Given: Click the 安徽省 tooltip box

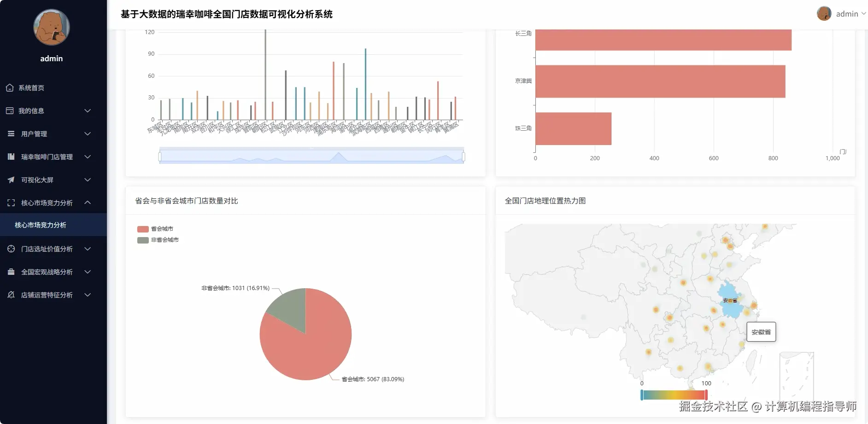Looking at the screenshot, I should [x=761, y=332].
